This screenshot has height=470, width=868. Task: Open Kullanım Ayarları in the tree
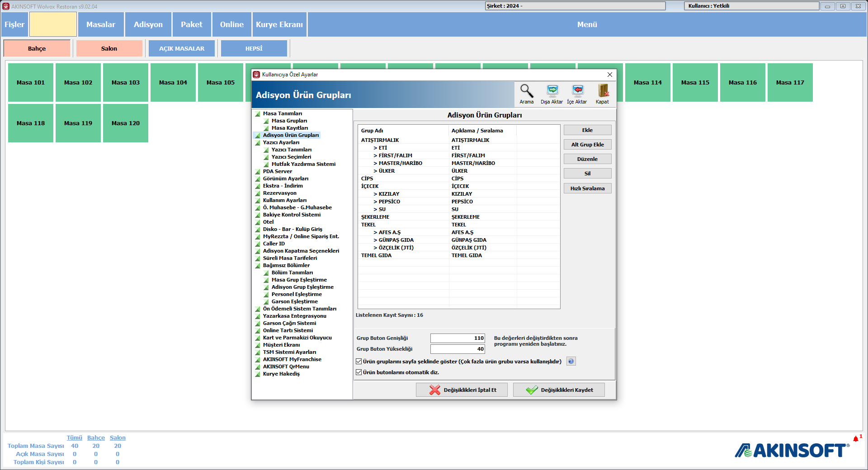(285, 200)
